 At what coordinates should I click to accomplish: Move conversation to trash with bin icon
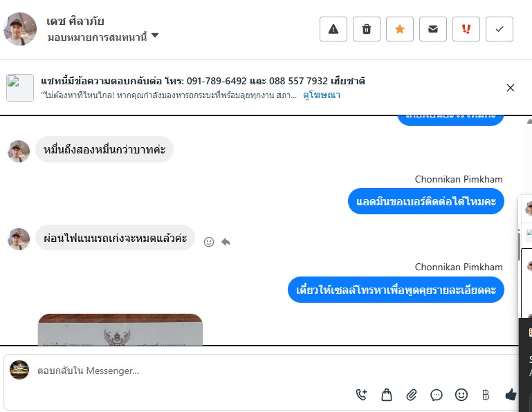pyautogui.click(x=367, y=29)
